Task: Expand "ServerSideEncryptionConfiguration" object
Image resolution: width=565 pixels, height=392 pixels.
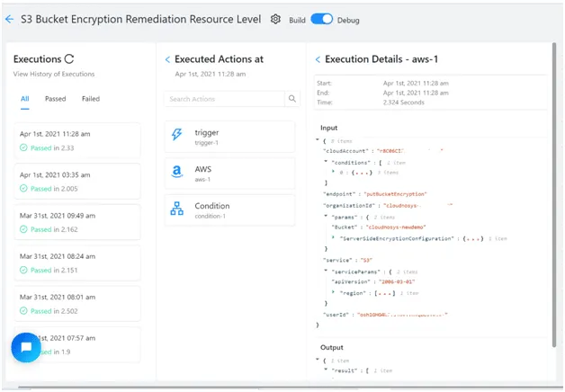Action: pos(333,237)
